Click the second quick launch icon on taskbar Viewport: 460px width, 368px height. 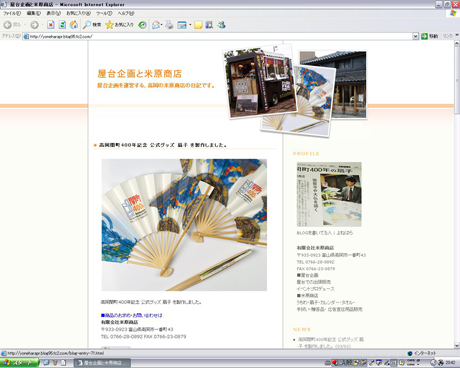point(55,363)
